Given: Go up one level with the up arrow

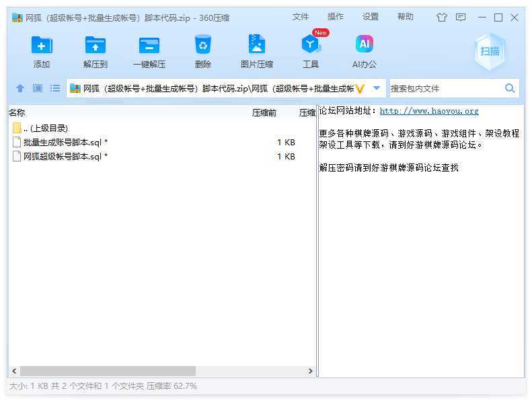Looking at the screenshot, I should pyautogui.click(x=20, y=88).
